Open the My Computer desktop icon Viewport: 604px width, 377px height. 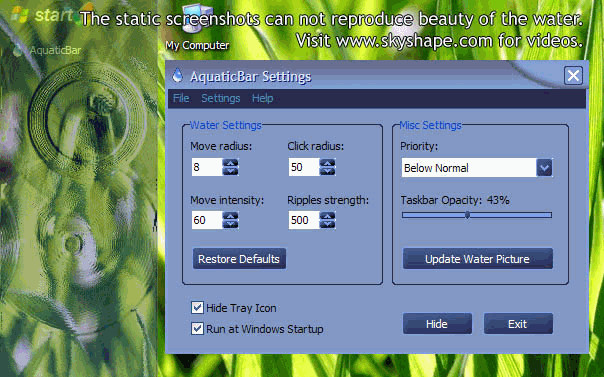coord(197,28)
